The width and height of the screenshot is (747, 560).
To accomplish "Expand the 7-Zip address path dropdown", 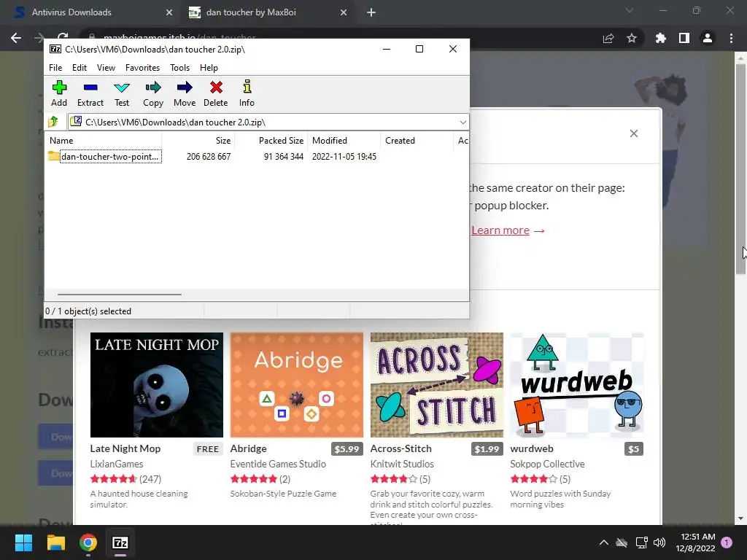I will (462, 122).
